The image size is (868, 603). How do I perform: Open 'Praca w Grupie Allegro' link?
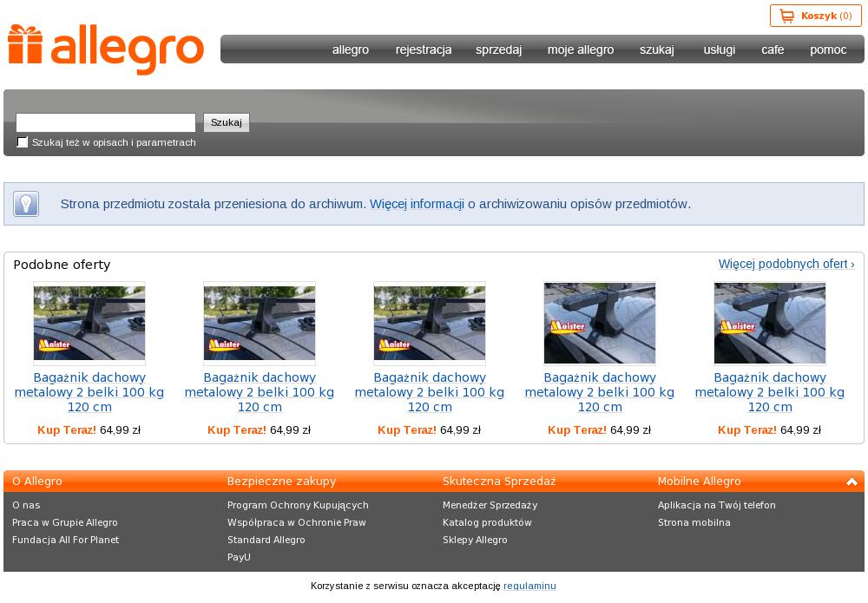65,522
